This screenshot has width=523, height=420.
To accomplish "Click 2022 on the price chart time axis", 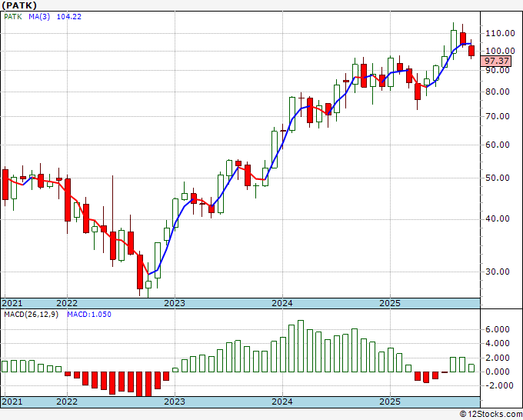I will point(67,303).
